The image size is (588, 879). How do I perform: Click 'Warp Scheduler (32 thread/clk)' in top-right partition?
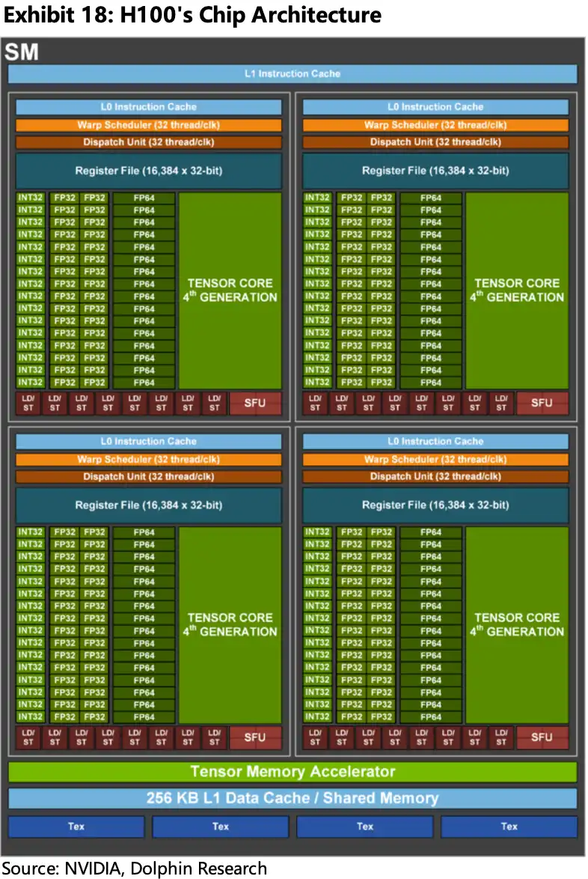click(x=435, y=125)
